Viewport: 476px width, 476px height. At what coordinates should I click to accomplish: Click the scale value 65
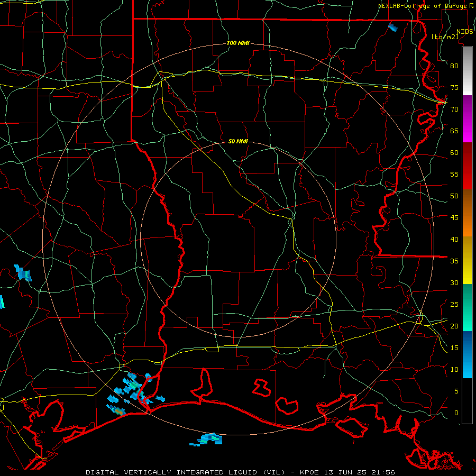coord(454,131)
